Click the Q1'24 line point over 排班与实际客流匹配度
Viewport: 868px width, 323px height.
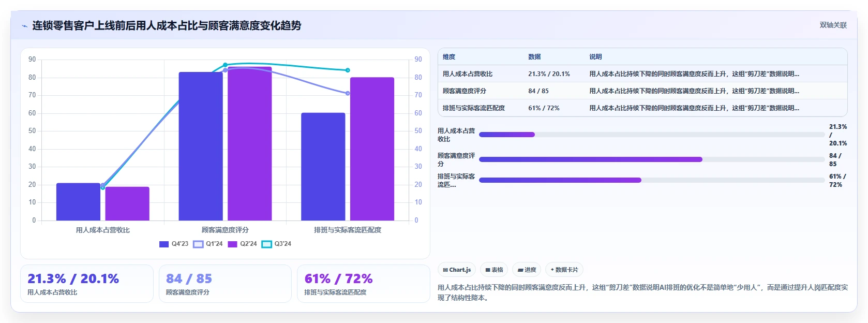348,94
